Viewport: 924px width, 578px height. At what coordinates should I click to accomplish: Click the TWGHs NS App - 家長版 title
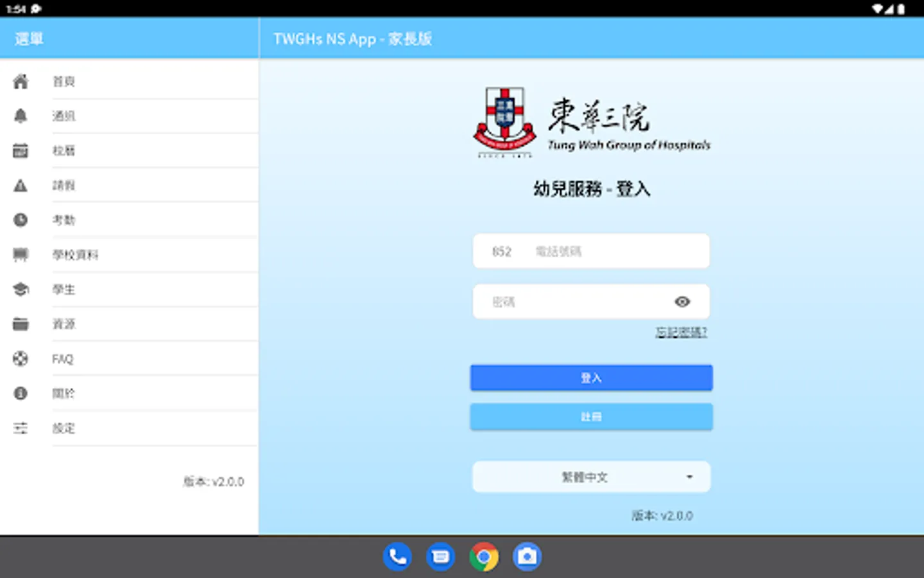point(353,39)
